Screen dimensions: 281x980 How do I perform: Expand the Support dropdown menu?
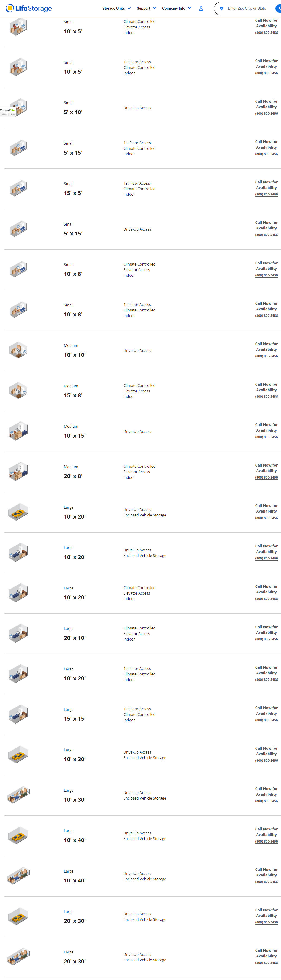pos(147,8)
